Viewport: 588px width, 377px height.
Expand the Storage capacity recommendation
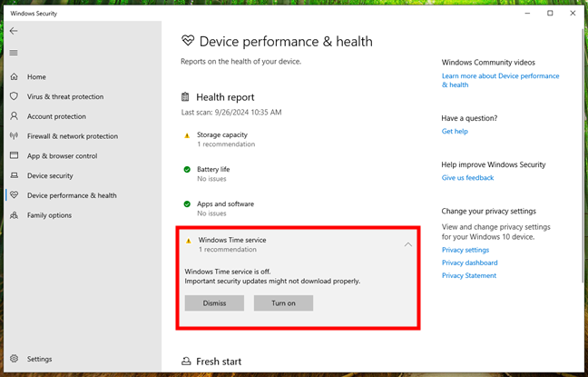pyautogui.click(x=298, y=139)
